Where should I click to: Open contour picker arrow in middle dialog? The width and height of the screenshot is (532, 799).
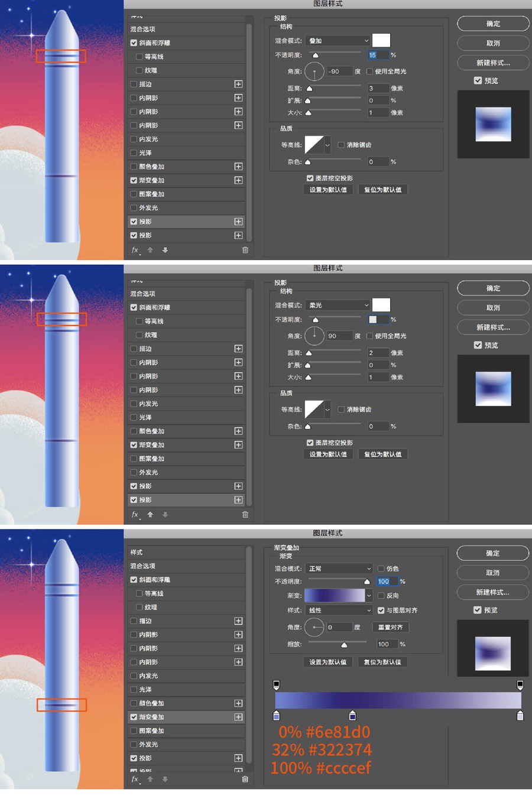(x=327, y=410)
